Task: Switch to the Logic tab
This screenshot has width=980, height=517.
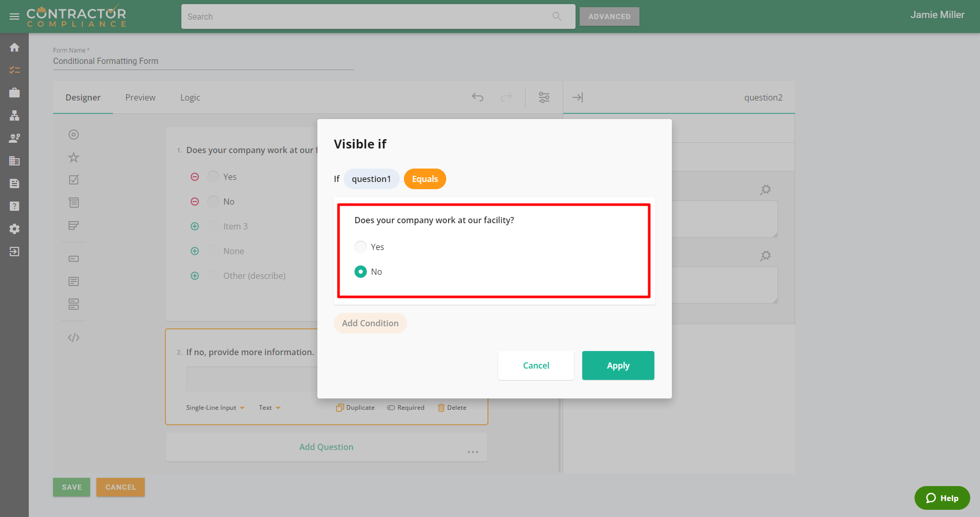Action: pyautogui.click(x=190, y=97)
